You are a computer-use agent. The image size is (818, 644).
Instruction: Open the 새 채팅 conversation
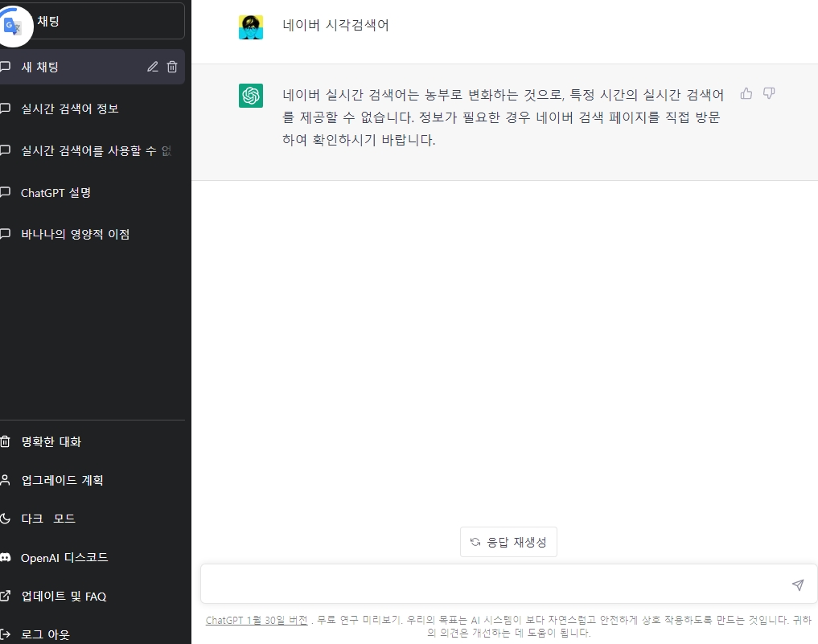[92, 67]
